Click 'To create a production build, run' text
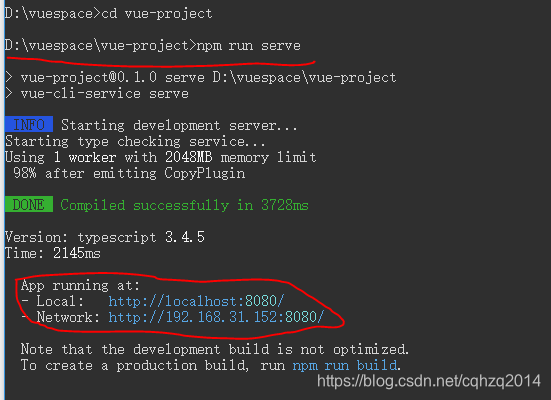Viewport: 551px width, 400px height. pos(153,366)
